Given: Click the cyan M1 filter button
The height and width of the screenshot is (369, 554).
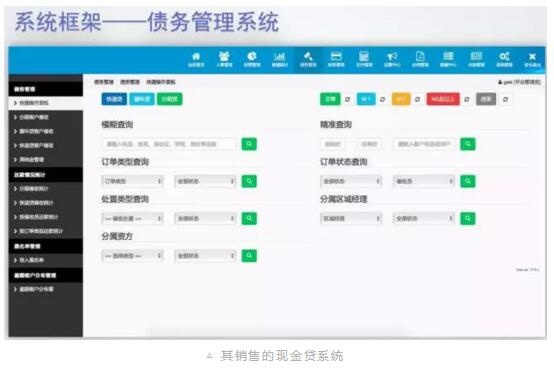Looking at the screenshot, I should pos(366,99).
